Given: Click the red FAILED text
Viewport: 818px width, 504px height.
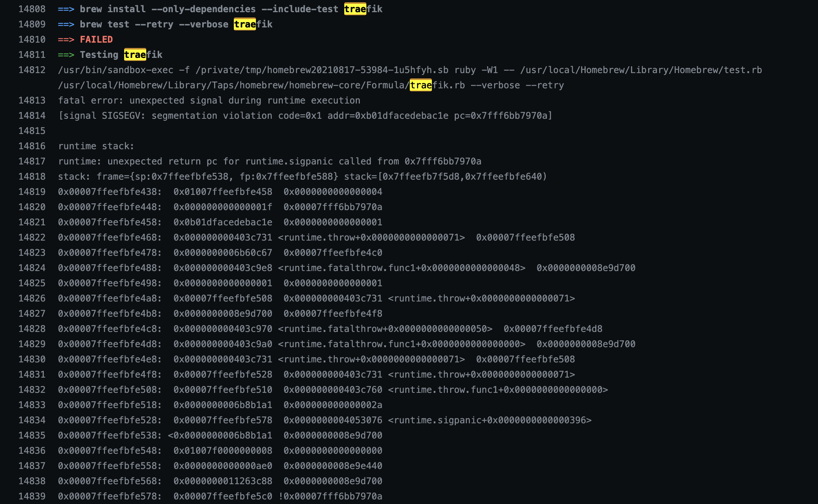Looking at the screenshot, I should pyautogui.click(x=96, y=40).
